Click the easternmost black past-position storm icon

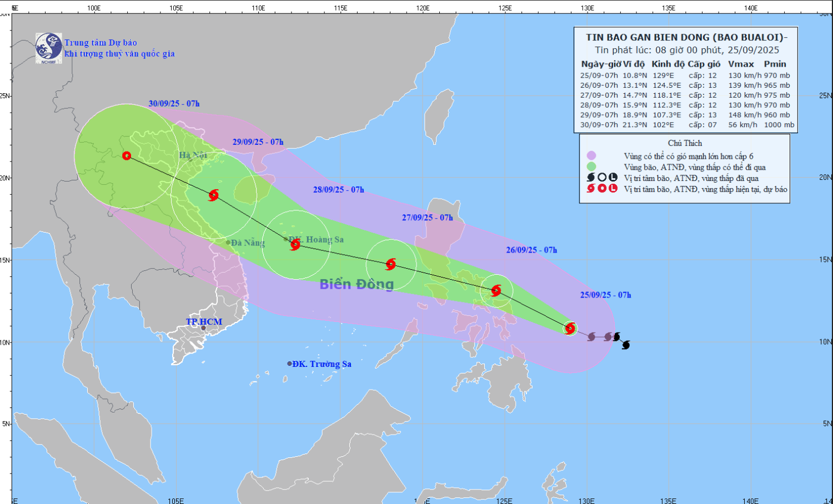pyautogui.click(x=626, y=345)
